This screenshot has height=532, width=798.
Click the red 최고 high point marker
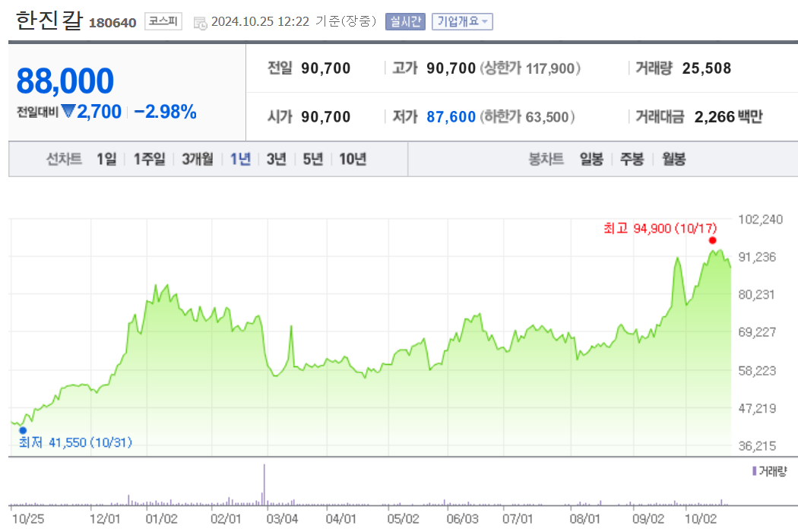pyautogui.click(x=713, y=240)
